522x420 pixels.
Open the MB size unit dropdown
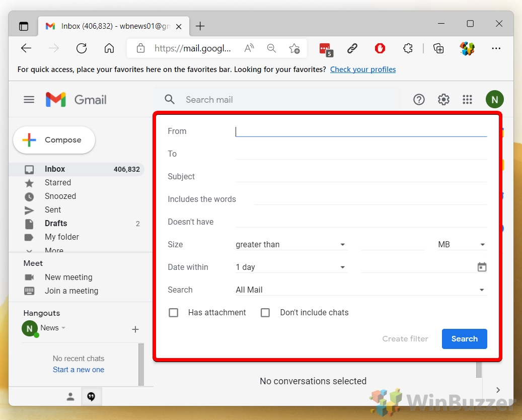[462, 244]
